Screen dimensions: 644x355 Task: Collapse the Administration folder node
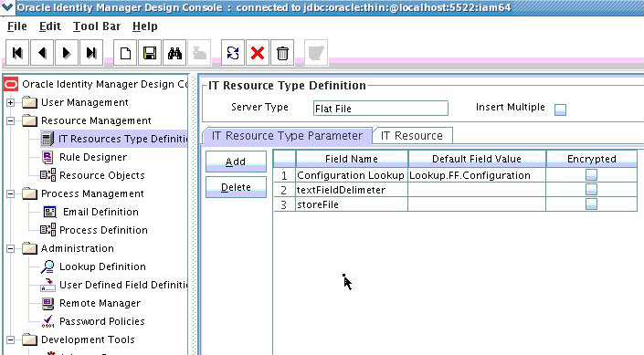pyautogui.click(x=11, y=248)
